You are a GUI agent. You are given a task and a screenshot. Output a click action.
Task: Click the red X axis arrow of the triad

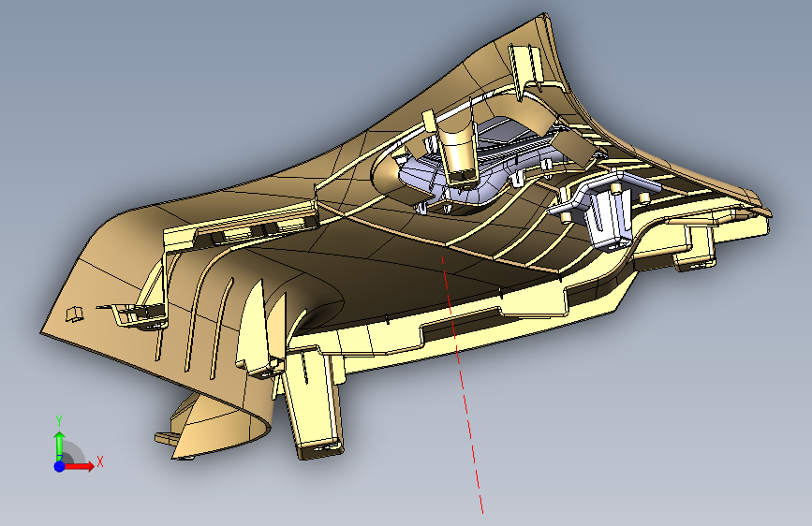tap(80, 466)
